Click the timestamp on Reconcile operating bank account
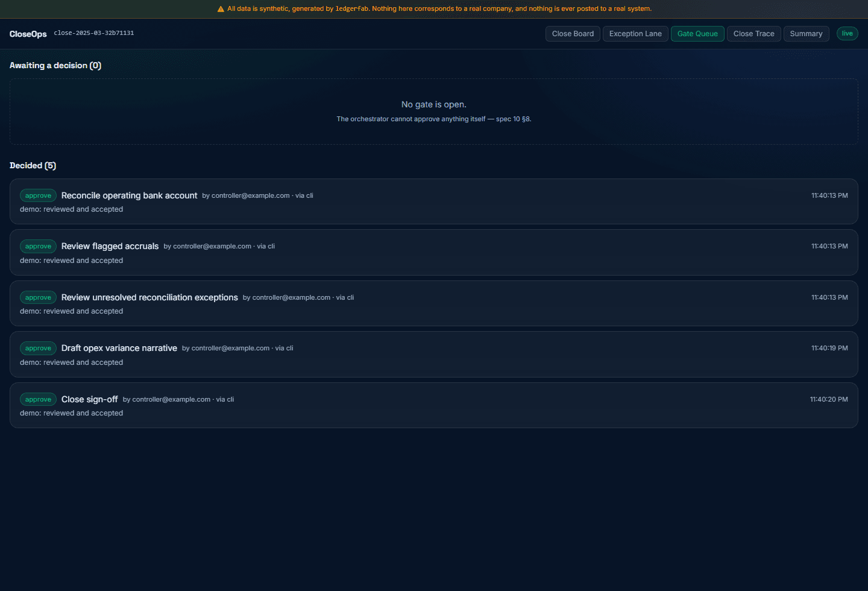The height and width of the screenshot is (591, 868). point(829,195)
